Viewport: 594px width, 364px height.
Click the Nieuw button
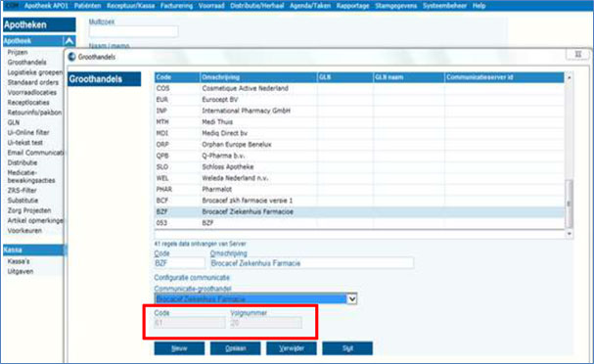pos(179,348)
